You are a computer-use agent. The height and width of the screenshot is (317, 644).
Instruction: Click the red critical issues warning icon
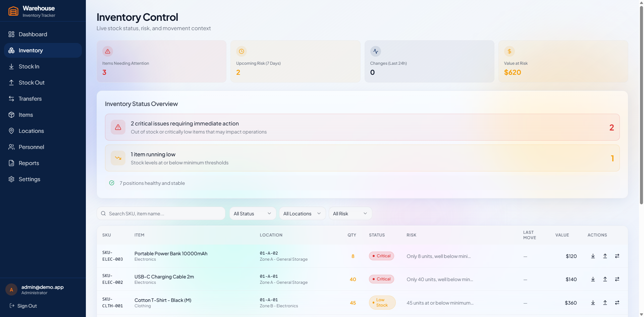pos(118,127)
